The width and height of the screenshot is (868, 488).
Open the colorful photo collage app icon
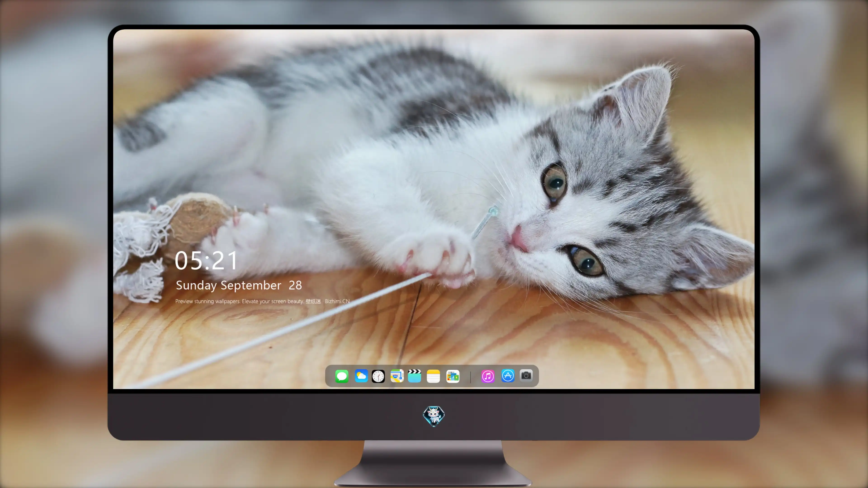click(x=453, y=376)
